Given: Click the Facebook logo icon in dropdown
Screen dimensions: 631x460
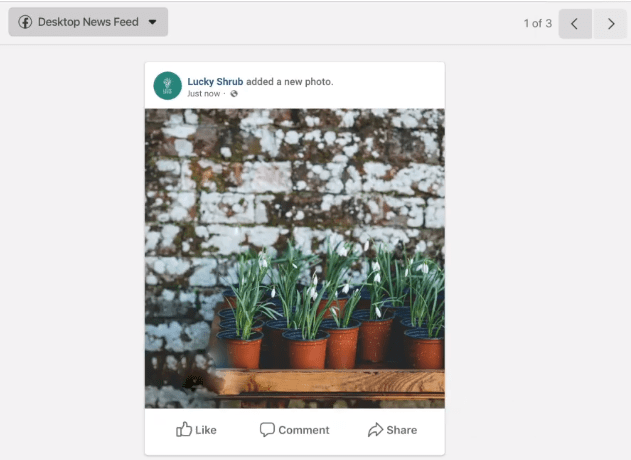Looking at the screenshot, I should [25, 22].
